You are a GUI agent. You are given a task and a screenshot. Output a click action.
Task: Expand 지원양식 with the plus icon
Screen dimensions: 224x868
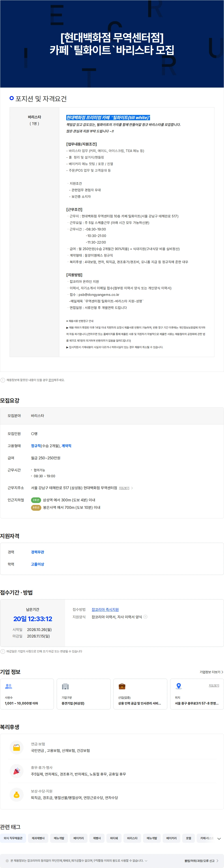coord(146,617)
